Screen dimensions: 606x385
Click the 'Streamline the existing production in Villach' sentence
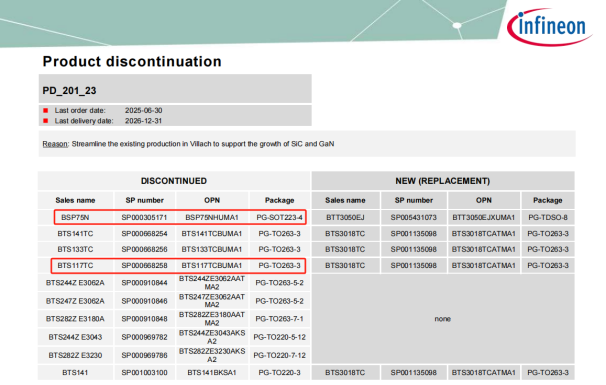pyautogui.click(x=203, y=144)
